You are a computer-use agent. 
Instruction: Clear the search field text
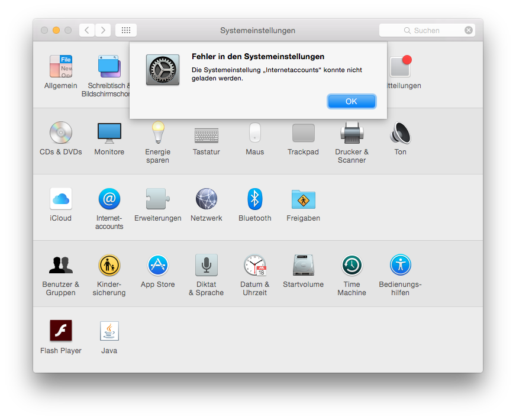click(469, 30)
